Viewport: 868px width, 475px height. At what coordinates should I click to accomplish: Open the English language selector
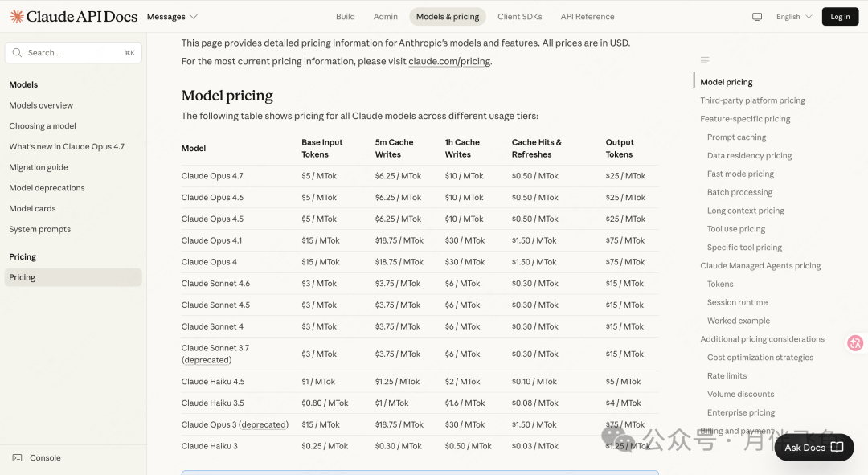pos(794,17)
